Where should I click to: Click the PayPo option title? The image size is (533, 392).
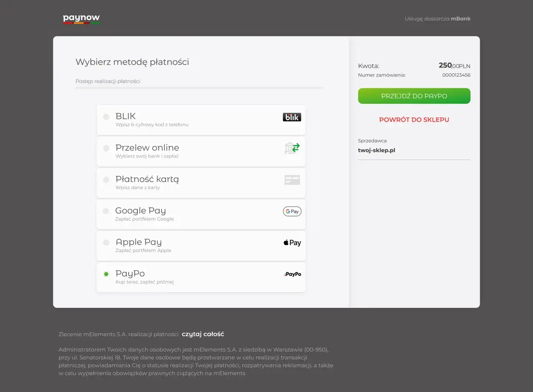point(130,274)
